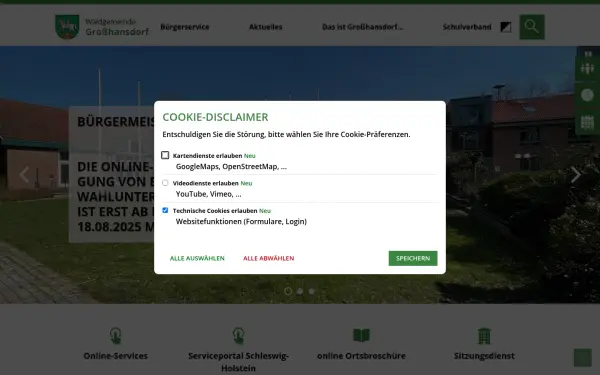Open the Das ist Großhansdorf... menu
The image size is (600, 375).
(x=362, y=27)
